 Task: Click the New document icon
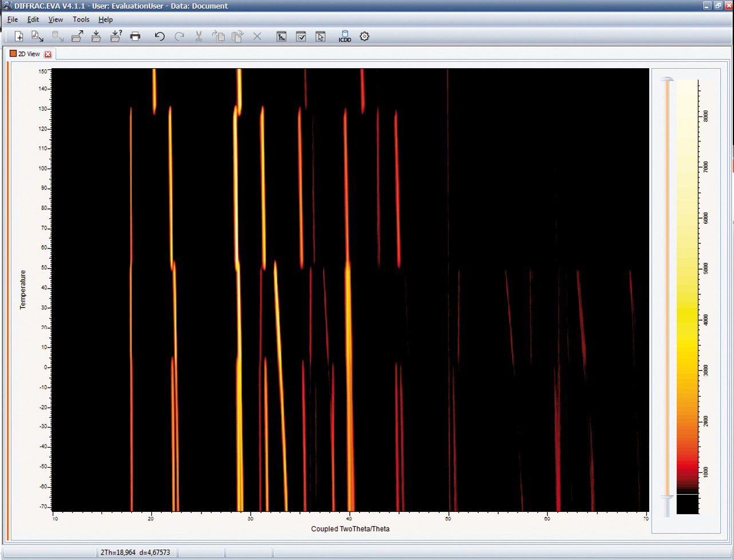click(18, 37)
